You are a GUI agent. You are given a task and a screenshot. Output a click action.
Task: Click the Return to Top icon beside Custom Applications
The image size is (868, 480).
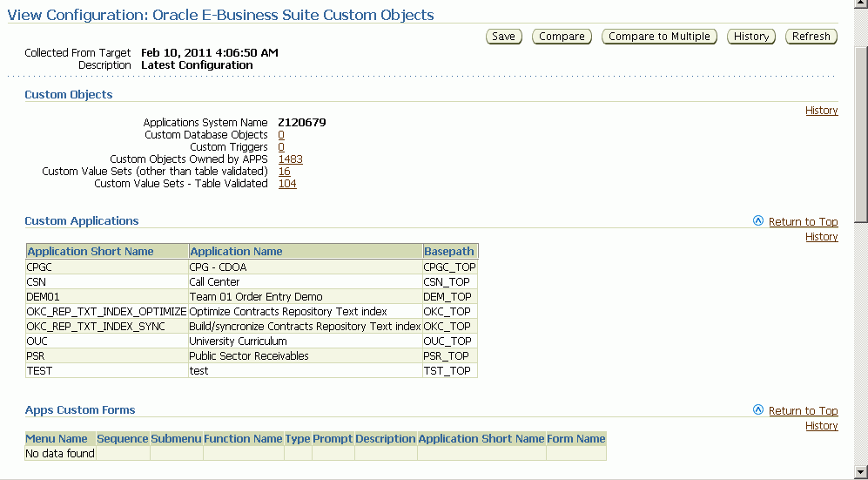tap(758, 221)
